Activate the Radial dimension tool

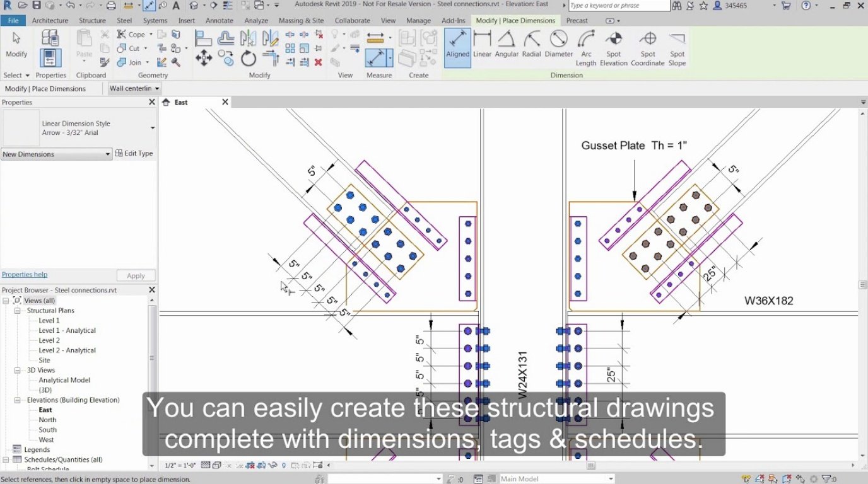click(532, 45)
